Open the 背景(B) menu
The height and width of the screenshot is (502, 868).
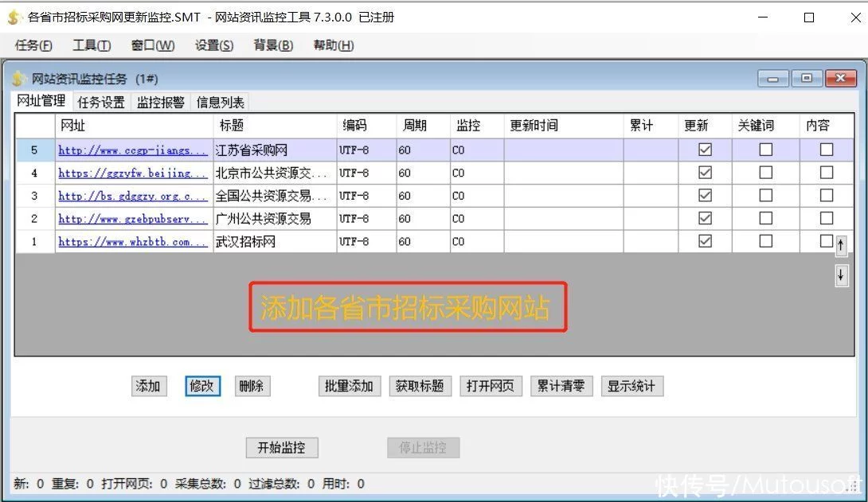tap(273, 45)
